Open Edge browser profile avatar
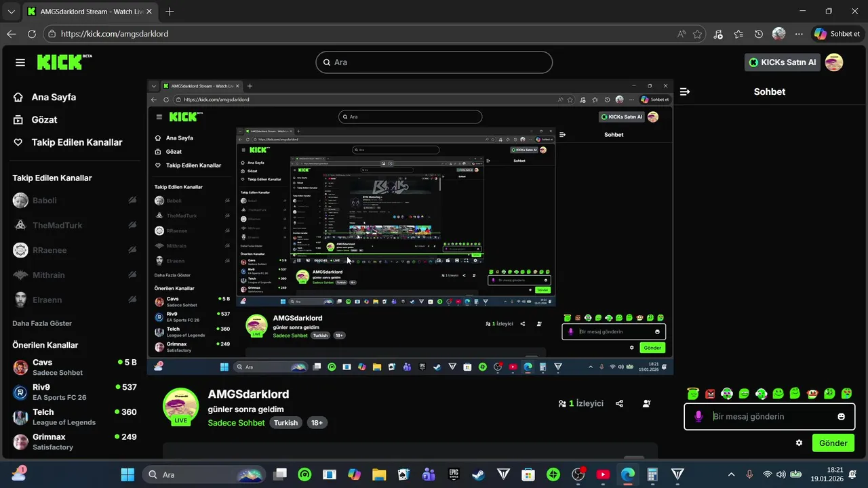Image resolution: width=868 pixels, height=488 pixels. (x=778, y=34)
